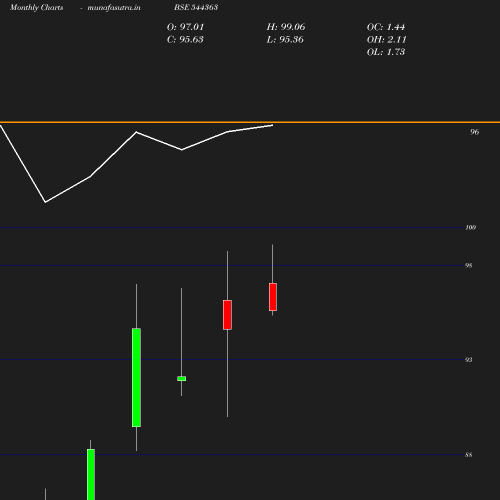The height and width of the screenshot is (500, 500).
Task: Select the low value 'L: 95.36'
Action: (x=285, y=40)
